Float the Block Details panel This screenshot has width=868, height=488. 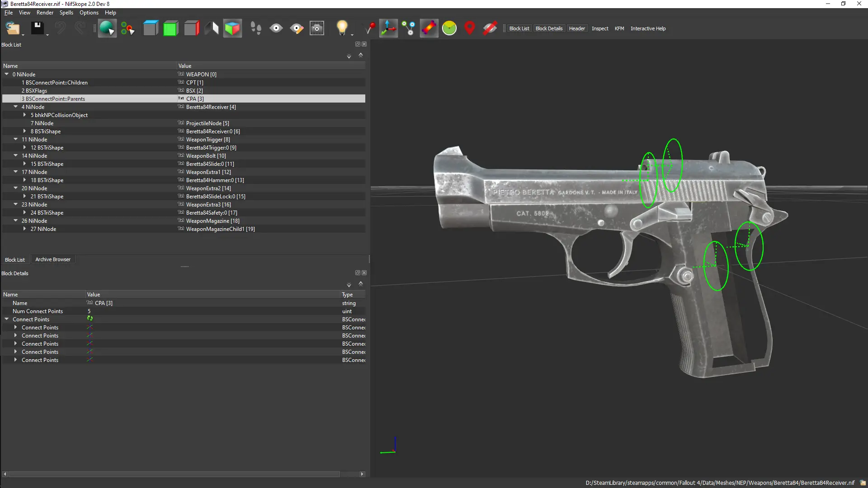coord(358,273)
